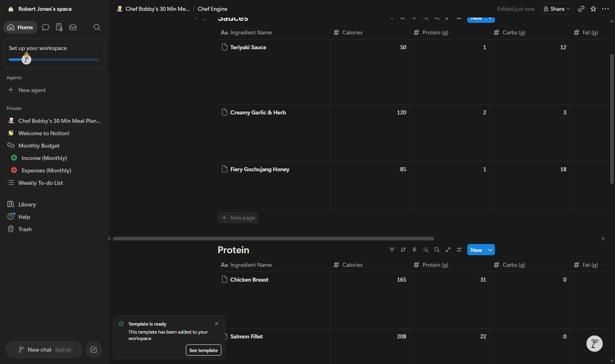The width and height of the screenshot is (615, 364).
Task: Dismiss the Template is ready notification
Action: coord(217,324)
